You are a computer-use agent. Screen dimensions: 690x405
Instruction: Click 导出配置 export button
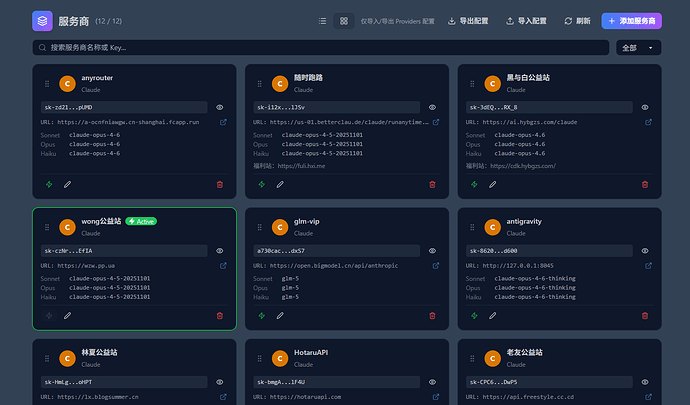[468, 21]
